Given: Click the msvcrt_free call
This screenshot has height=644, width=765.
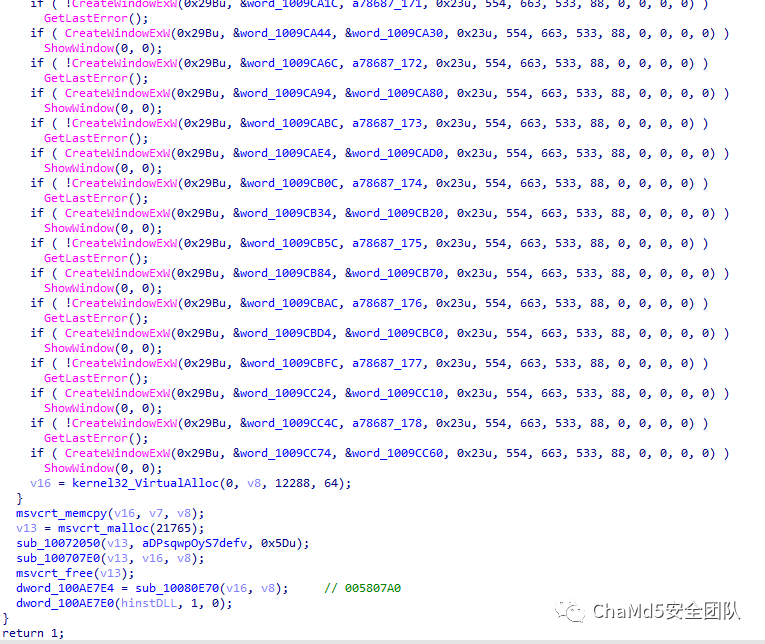Looking at the screenshot, I should pyautogui.click(x=54, y=573).
